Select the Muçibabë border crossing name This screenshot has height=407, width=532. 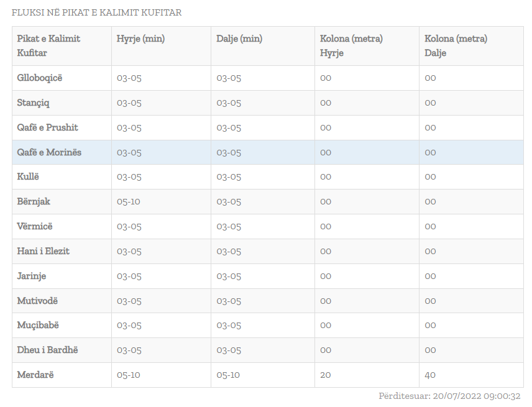point(38,325)
